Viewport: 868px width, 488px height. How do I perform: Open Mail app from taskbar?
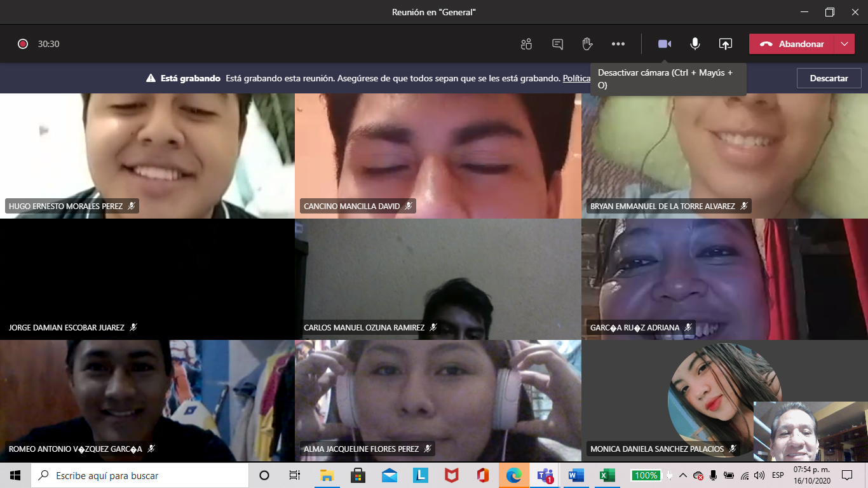click(x=389, y=475)
